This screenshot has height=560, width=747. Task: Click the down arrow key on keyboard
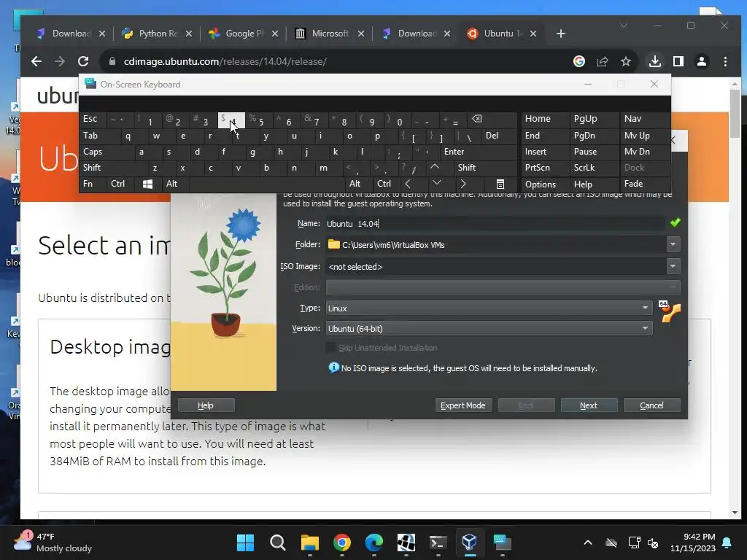tap(436, 183)
